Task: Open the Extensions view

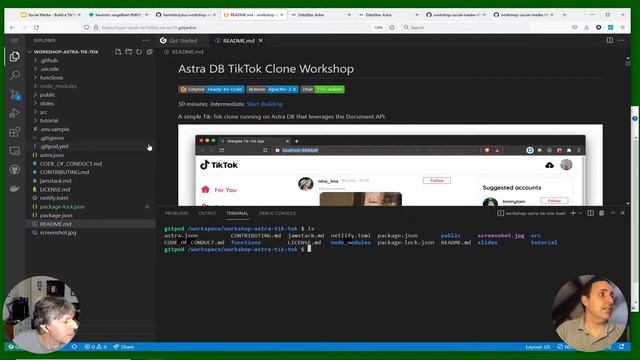Action: click(15, 132)
